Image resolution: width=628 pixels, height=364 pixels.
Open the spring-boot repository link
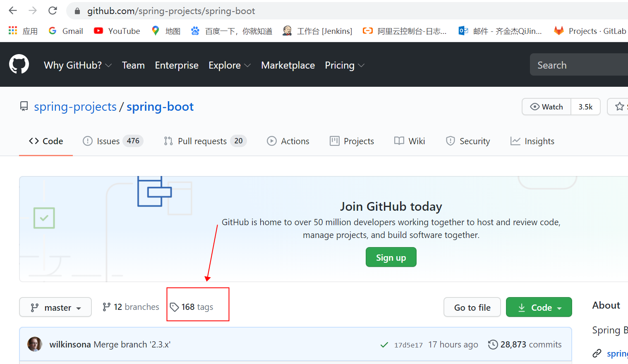160,107
